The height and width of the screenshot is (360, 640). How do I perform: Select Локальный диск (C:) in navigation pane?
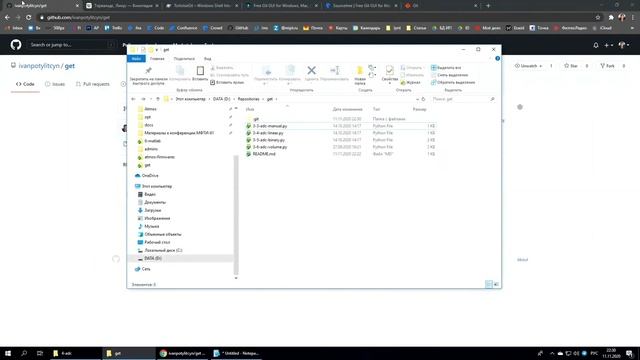(x=163, y=250)
